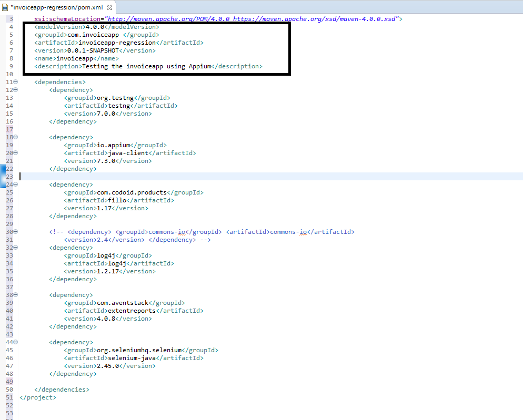Click artifactId text invoiceapp-regression

click(117, 43)
